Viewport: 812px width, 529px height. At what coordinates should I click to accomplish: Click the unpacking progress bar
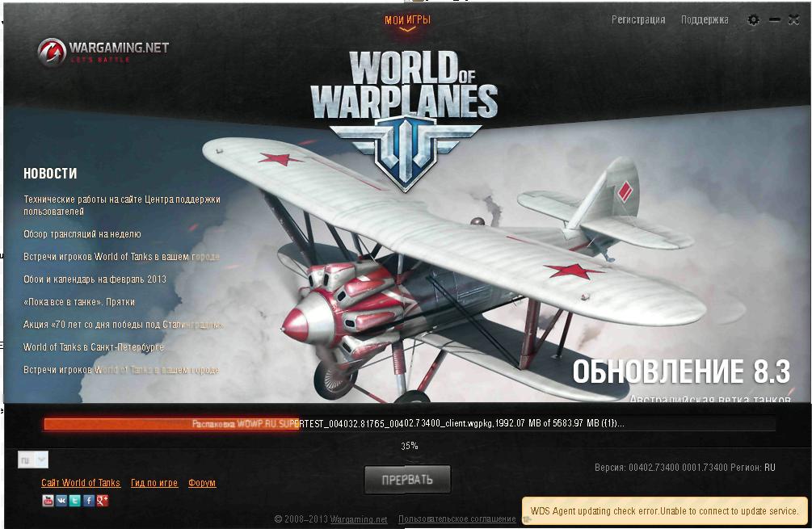(x=409, y=423)
